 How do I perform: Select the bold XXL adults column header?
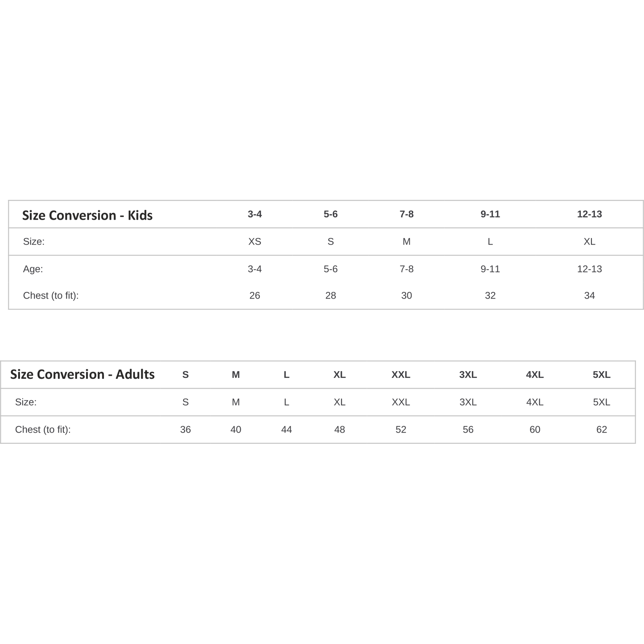[x=401, y=375]
